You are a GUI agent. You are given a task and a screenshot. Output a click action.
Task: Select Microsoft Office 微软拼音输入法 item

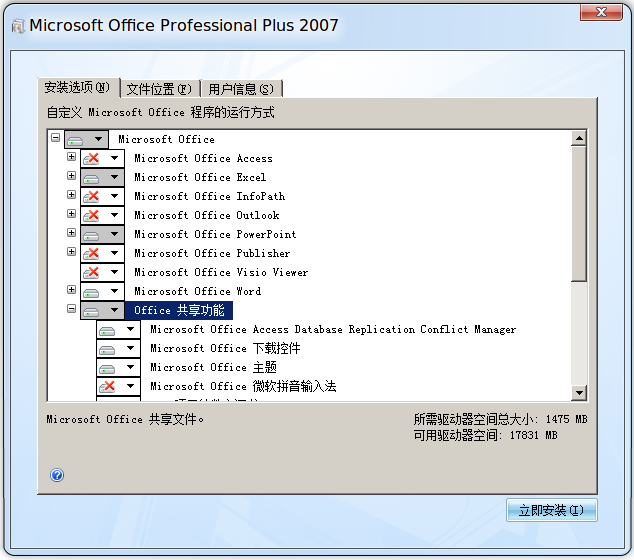[243, 387]
